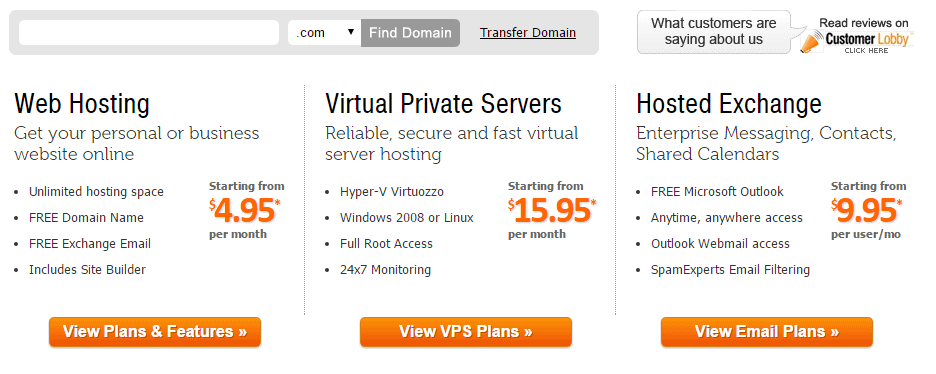The width and height of the screenshot is (936, 374).
Task: Click the $4.95 per month price
Action: tap(246, 210)
